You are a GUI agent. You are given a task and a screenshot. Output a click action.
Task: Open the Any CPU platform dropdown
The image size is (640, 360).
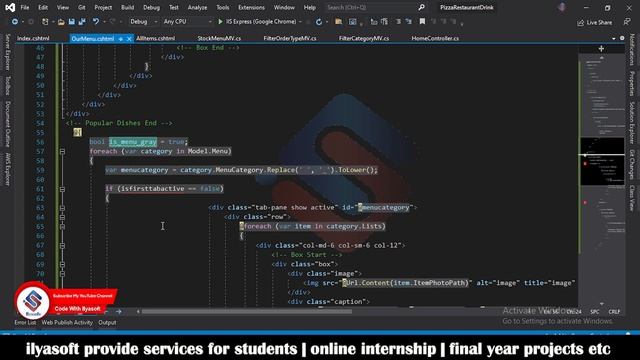coord(187,22)
